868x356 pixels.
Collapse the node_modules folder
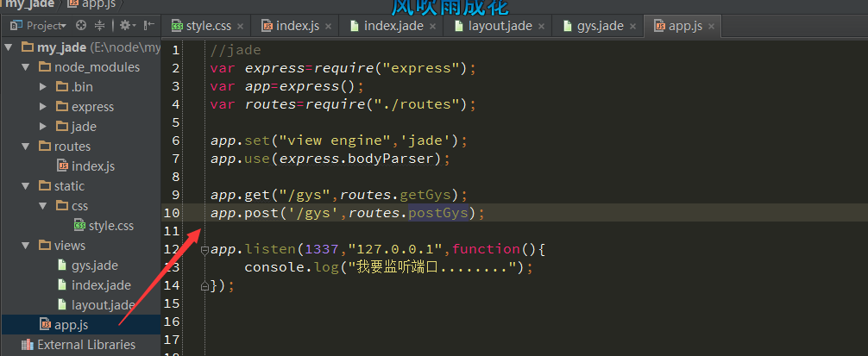(27, 67)
